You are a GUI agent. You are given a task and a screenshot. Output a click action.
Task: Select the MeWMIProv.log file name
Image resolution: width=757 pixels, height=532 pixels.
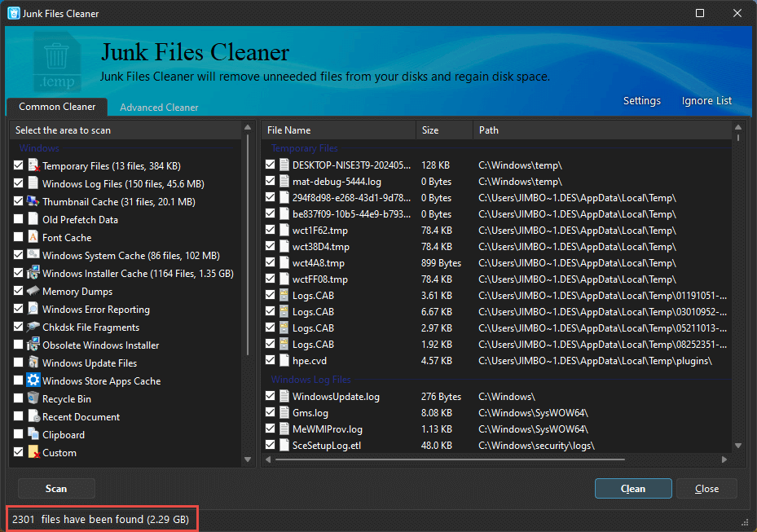click(328, 429)
